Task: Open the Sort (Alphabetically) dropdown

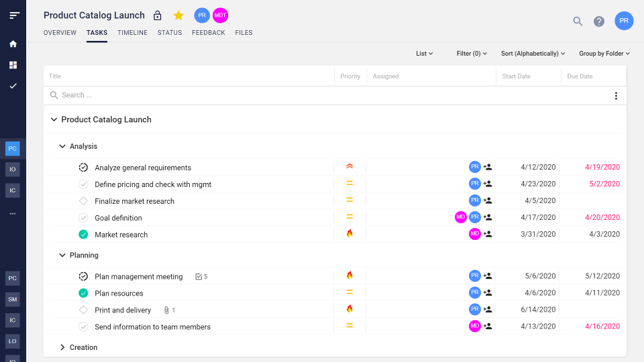Action: coord(533,54)
